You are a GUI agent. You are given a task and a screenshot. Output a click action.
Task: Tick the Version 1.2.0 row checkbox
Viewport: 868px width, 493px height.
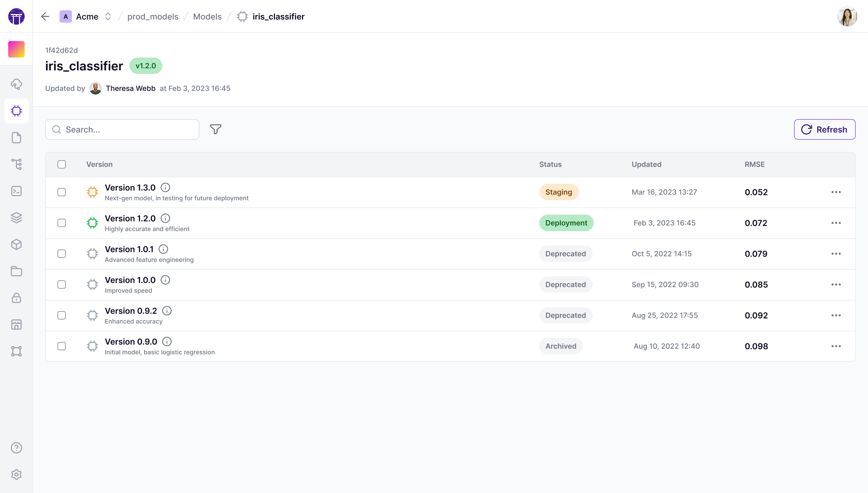(62, 223)
